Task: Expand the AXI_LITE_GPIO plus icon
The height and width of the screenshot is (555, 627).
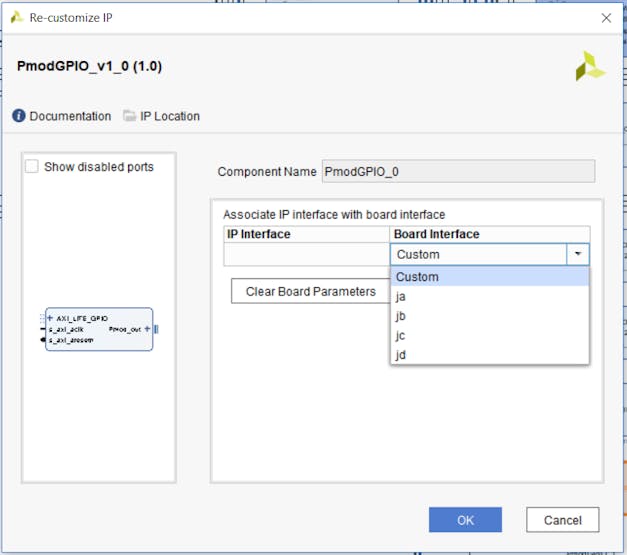Action: [x=50, y=318]
